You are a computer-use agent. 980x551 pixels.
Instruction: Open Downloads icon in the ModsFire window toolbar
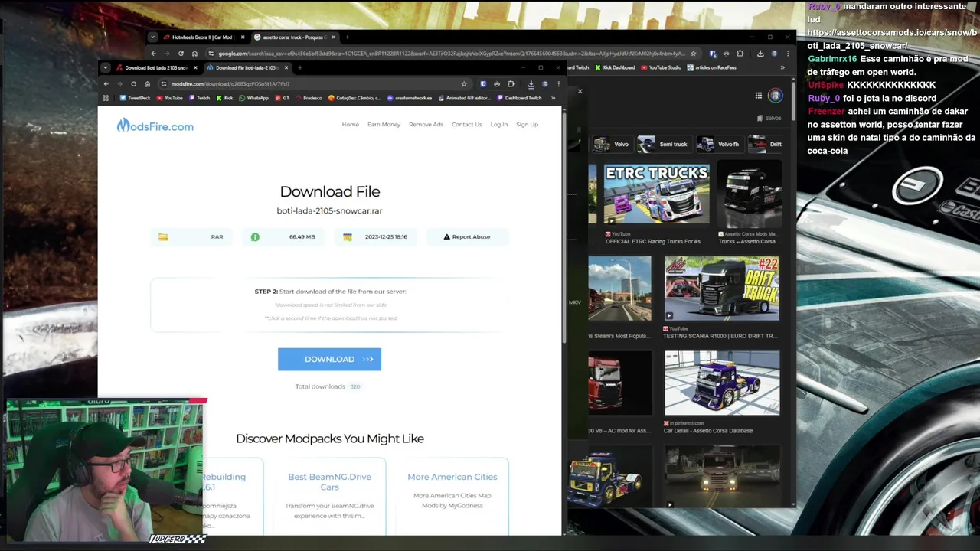[x=531, y=83]
